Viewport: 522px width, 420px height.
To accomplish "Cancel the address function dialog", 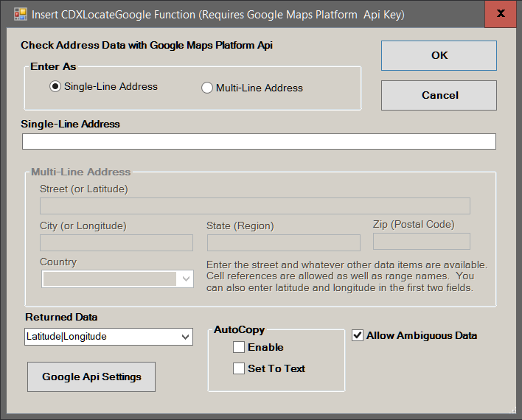I will click(x=439, y=95).
